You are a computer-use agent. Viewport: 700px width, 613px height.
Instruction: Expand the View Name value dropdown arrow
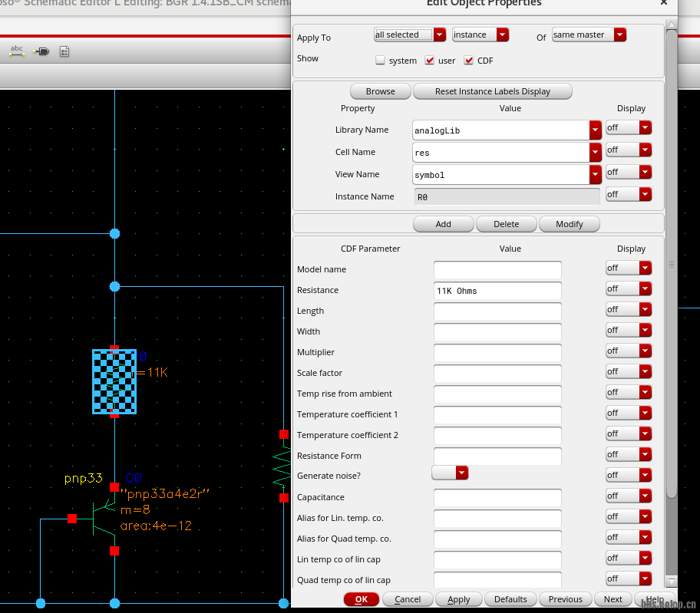tap(595, 175)
